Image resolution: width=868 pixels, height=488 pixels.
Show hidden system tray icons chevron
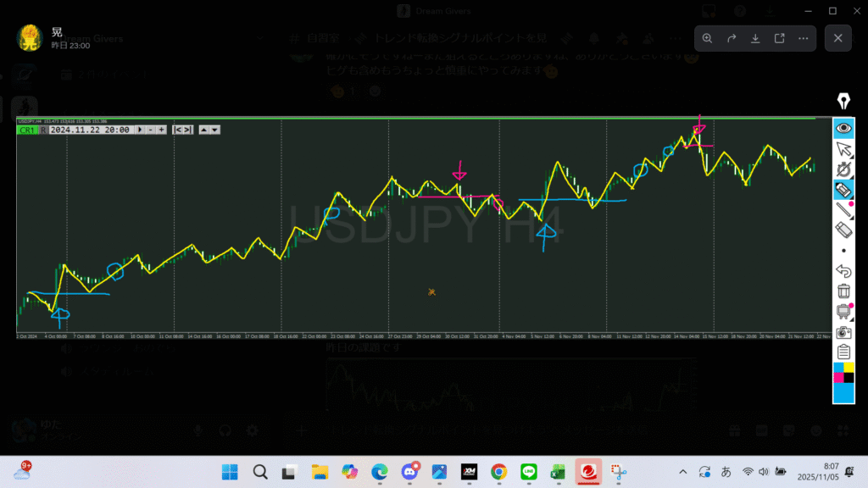(x=683, y=472)
